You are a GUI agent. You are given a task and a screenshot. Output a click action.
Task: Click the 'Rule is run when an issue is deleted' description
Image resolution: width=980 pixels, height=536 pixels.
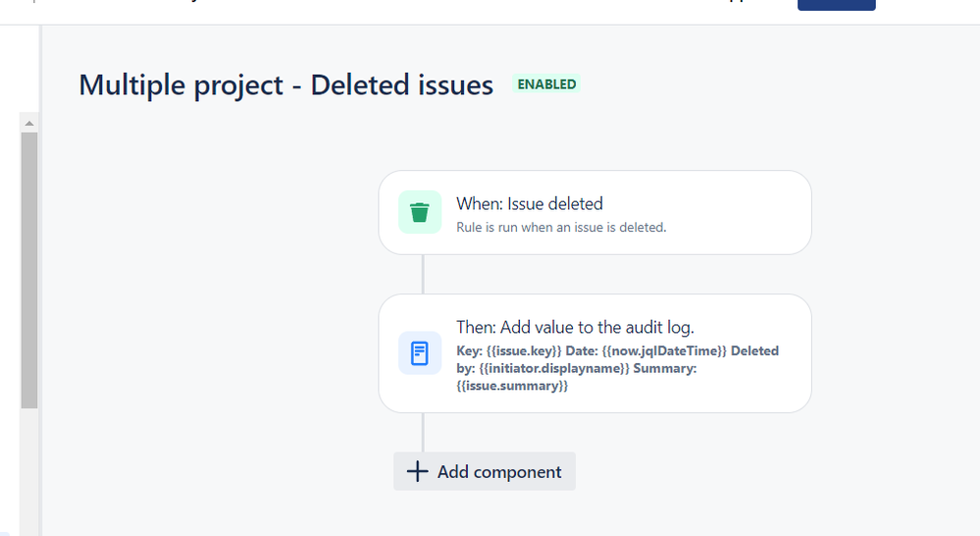(x=561, y=228)
